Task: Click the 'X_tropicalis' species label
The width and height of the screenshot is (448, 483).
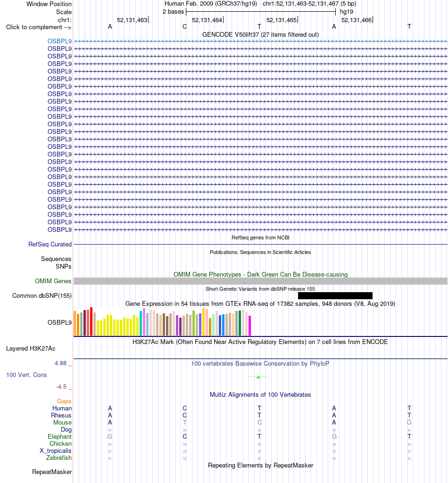Action: pos(56,451)
